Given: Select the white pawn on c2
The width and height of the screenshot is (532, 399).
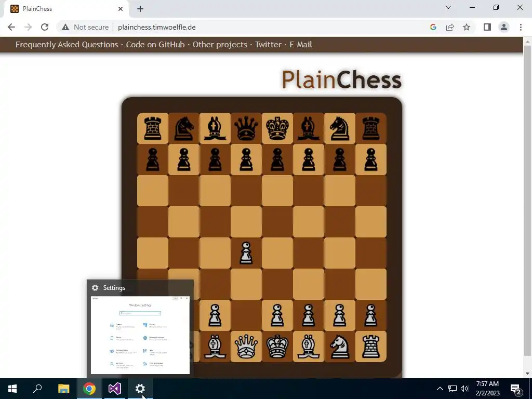Looking at the screenshot, I should tap(215, 315).
